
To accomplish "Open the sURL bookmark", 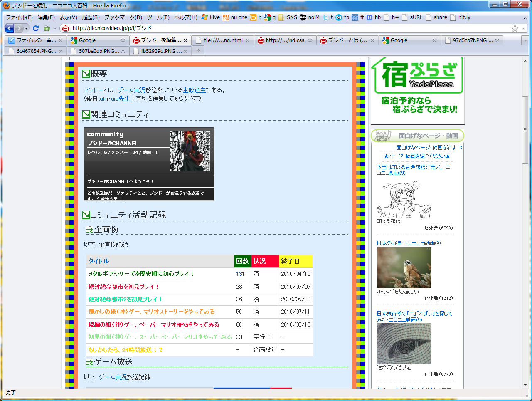I will coord(412,17).
